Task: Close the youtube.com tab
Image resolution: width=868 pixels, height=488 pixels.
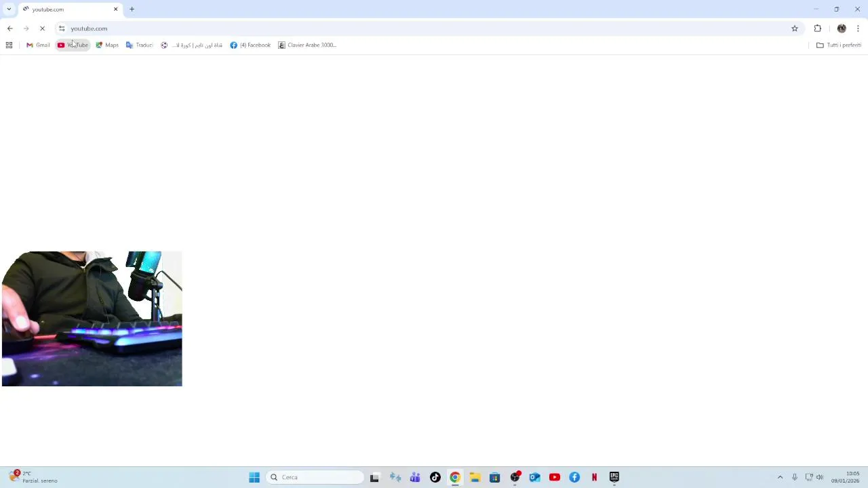Action: 115,9
